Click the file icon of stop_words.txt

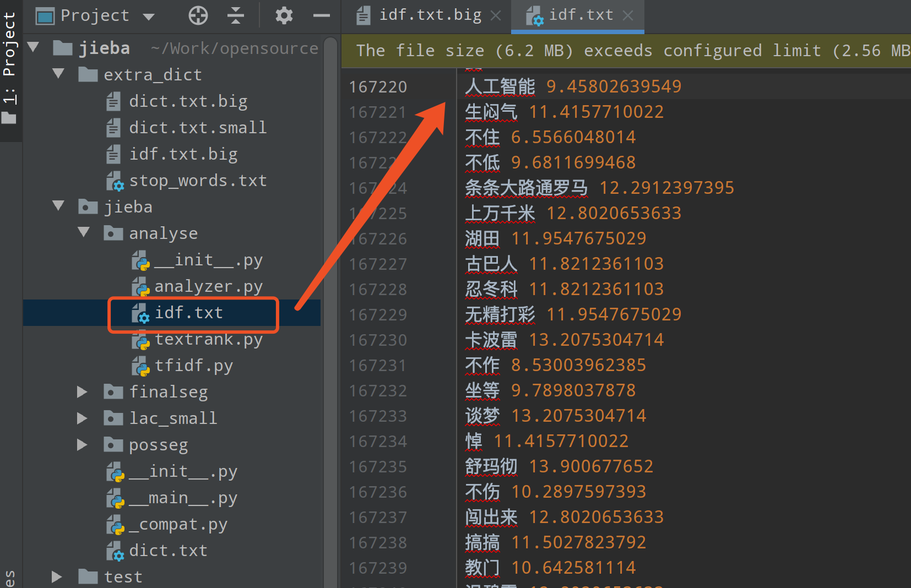coord(115,181)
